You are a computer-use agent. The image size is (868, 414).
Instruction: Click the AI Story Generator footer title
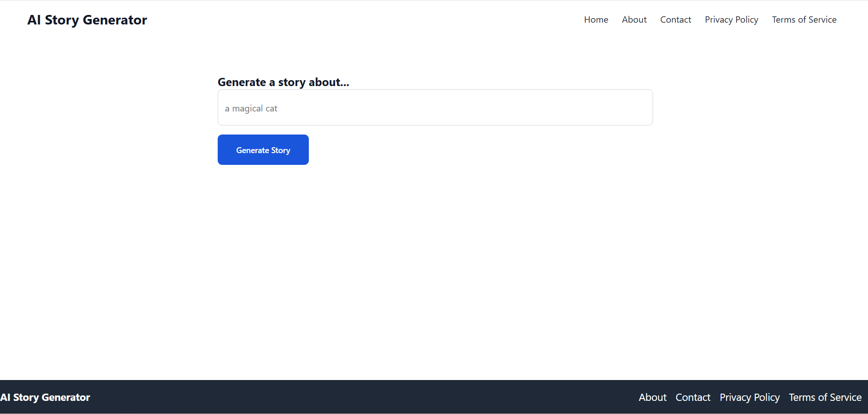click(45, 397)
